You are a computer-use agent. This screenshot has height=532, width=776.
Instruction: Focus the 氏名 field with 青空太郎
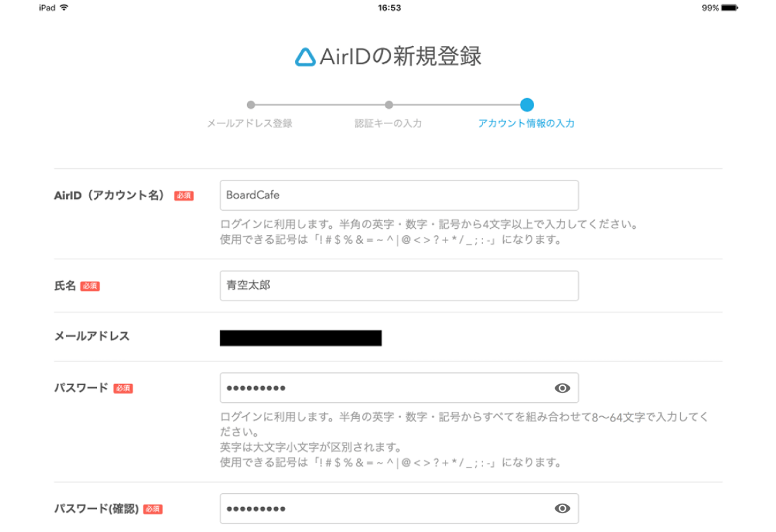[x=399, y=286]
